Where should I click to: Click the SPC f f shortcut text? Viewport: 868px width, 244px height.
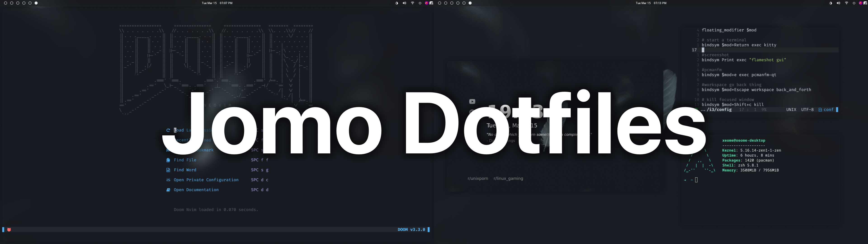pyautogui.click(x=260, y=160)
